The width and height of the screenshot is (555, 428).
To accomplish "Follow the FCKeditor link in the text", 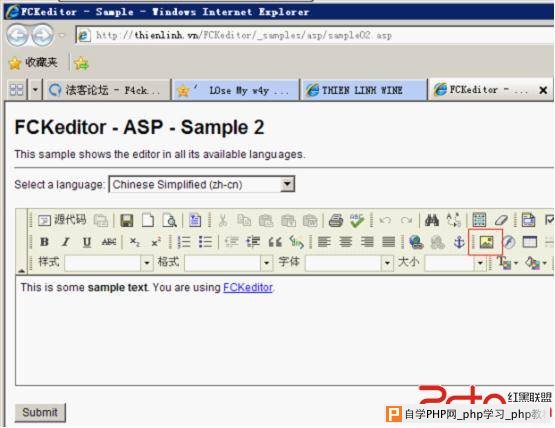I will [x=248, y=287].
